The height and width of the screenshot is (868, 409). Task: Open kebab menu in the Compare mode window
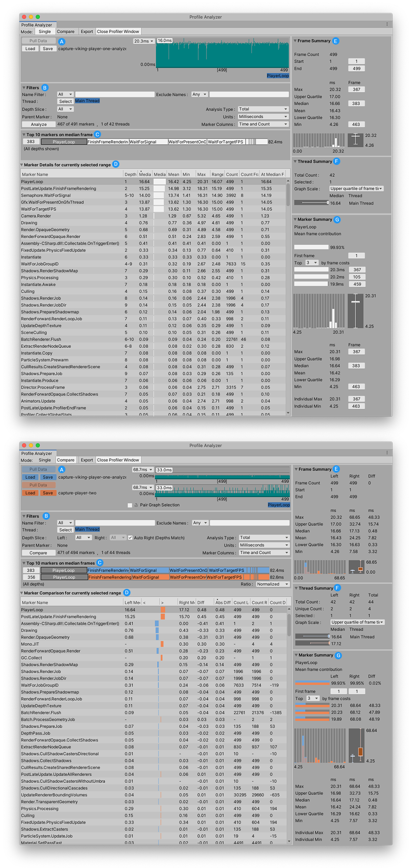[387, 453]
